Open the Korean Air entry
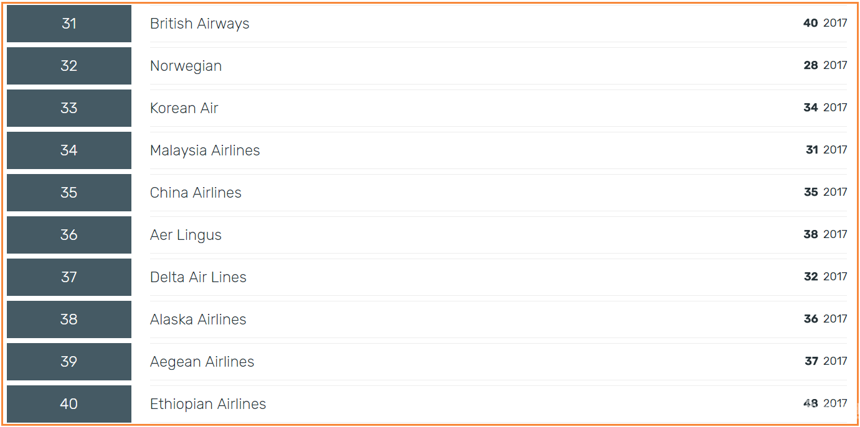Image resolution: width=860 pixels, height=427 pixels. [x=184, y=108]
